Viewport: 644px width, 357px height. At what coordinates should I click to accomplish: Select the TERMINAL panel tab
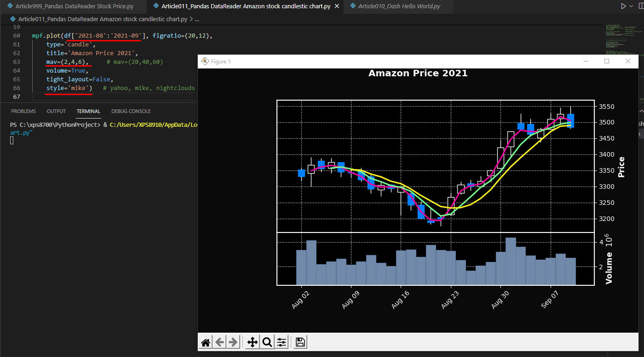[88, 111]
